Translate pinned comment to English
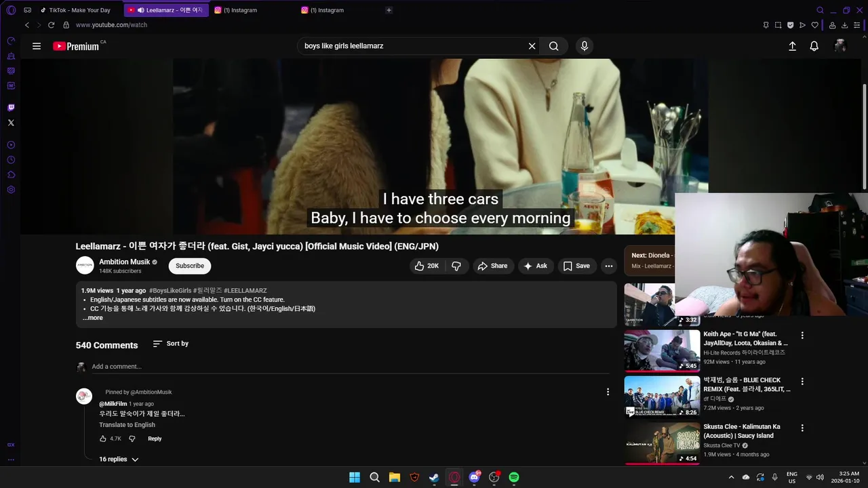Image resolution: width=868 pixels, height=488 pixels. pos(127,425)
